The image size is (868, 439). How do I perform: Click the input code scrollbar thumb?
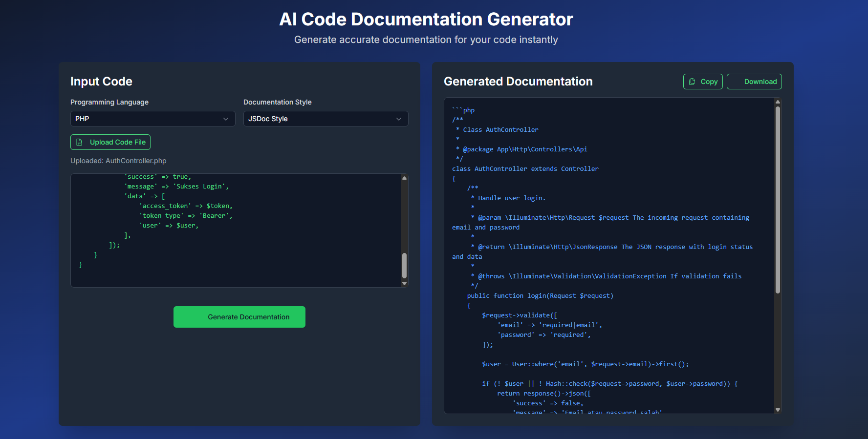coord(404,265)
